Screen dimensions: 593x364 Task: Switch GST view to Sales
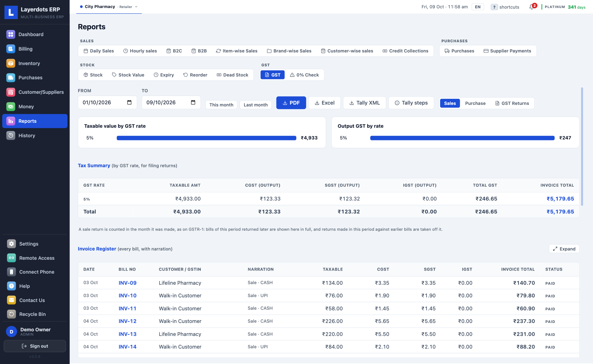[450, 103]
